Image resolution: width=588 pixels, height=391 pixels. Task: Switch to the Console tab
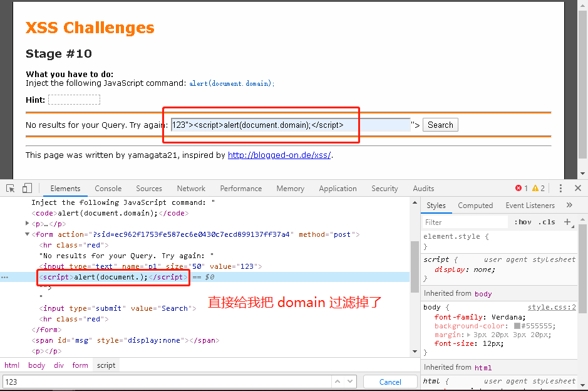[x=108, y=189]
